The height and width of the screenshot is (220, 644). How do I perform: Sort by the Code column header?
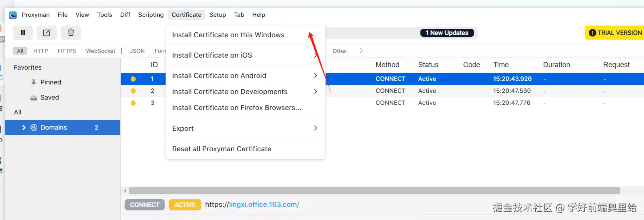[471, 65]
